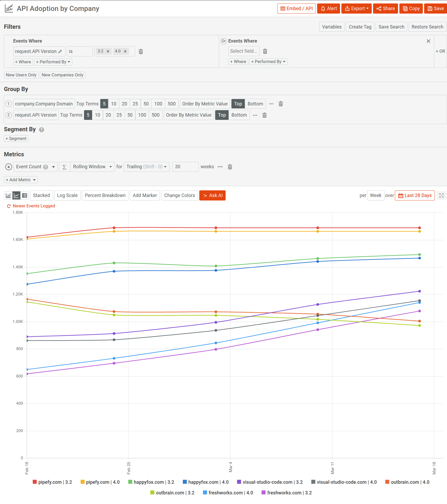Screen dimensions: 447x504
Task: Delete the company.Company Domain group by
Action: pyautogui.click(x=281, y=104)
